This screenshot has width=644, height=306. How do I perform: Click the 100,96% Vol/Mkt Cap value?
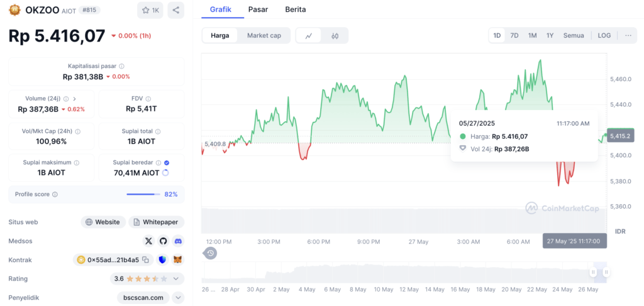[52, 141]
